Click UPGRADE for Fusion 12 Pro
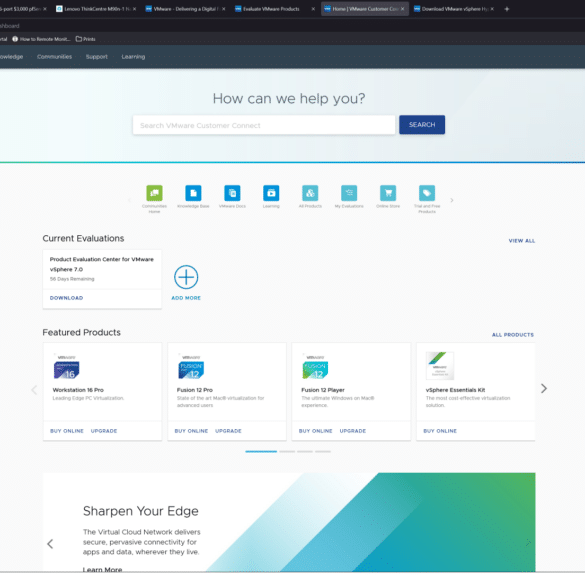The height and width of the screenshot is (585, 585). click(x=228, y=431)
